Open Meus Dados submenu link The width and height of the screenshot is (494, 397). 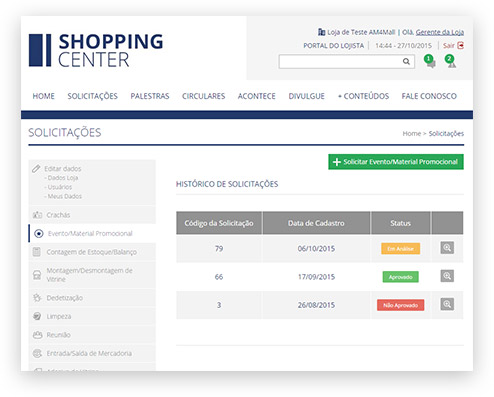[x=65, y=196]
